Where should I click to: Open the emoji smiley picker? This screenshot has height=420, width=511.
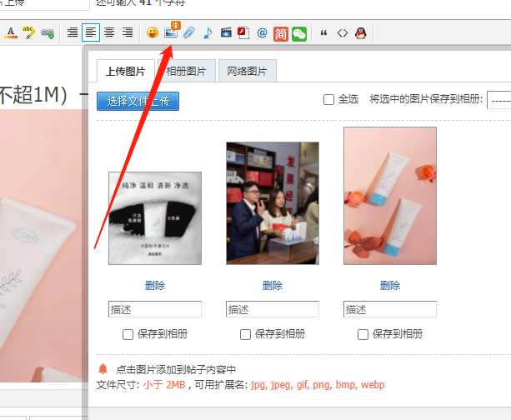pyautogui.click(x=153, y=32)
